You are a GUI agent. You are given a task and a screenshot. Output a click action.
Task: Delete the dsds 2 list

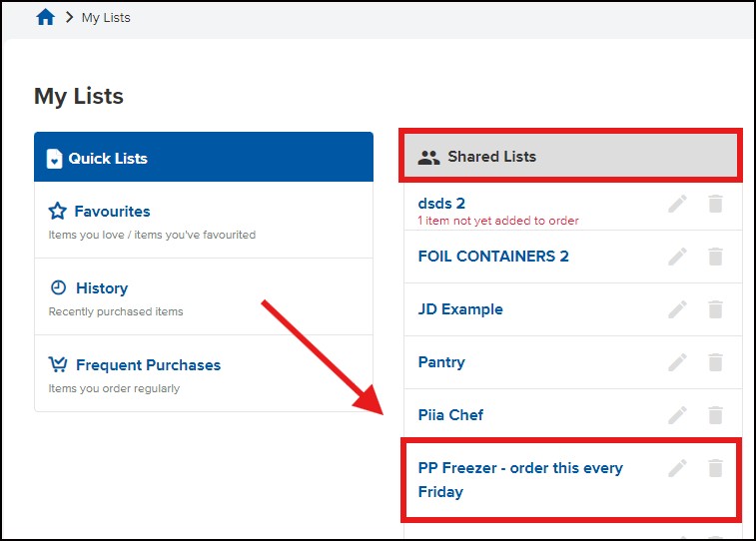pyautogui.click(x=715, y=204)
